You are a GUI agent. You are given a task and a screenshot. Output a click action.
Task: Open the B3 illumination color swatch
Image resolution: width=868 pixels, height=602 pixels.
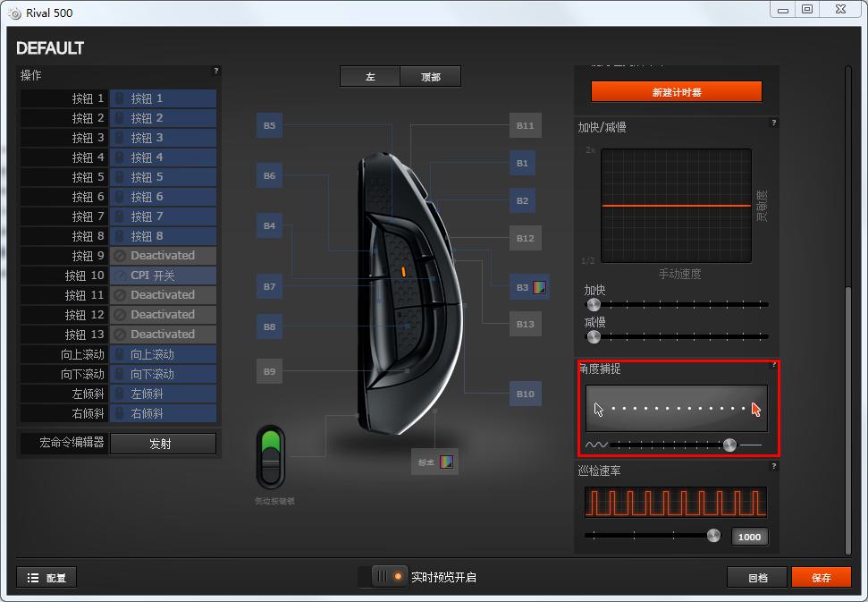[x=539, y=287]
